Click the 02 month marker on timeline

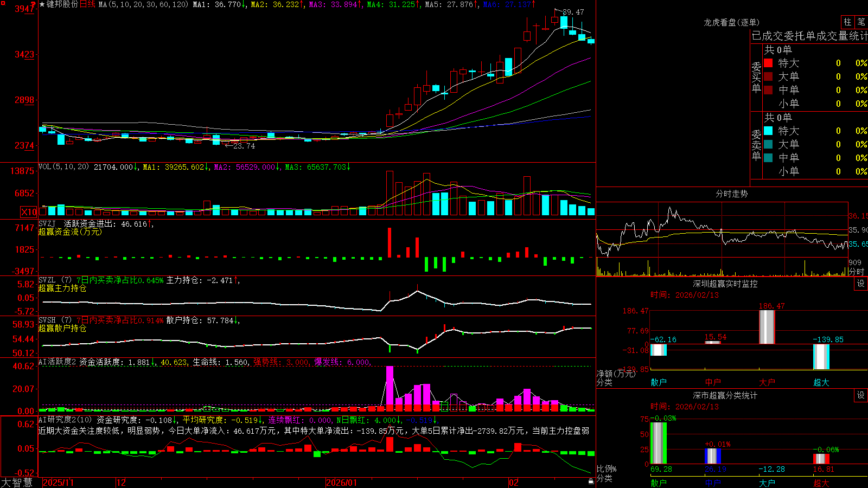tap(514, 483)
